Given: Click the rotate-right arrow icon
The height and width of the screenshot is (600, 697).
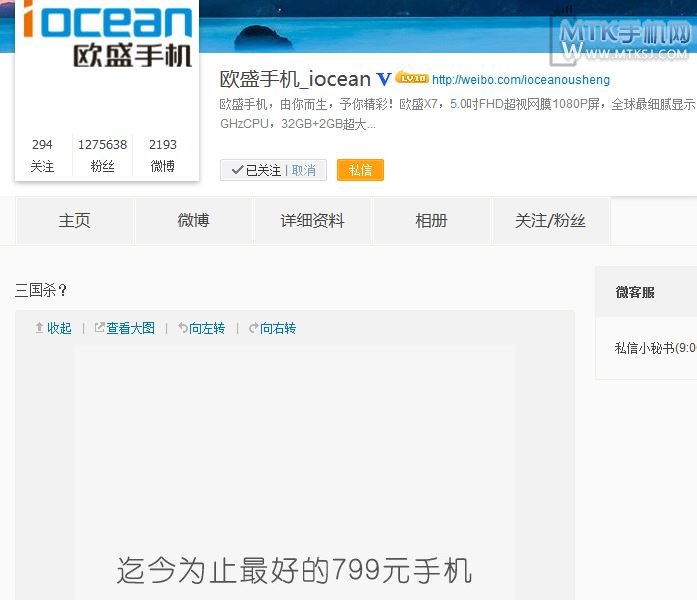Looking at the screenshot, I should coord(253,328).
